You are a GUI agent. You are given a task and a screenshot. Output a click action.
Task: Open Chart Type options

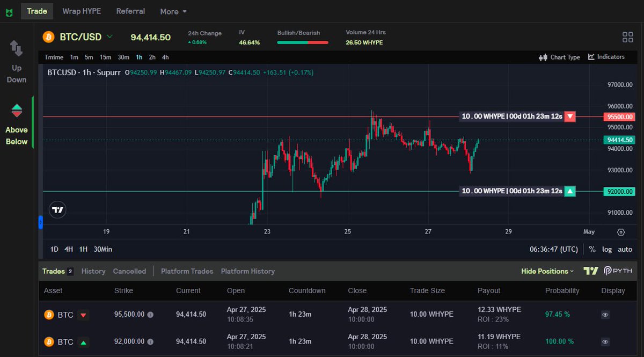[x=559, y=56]
